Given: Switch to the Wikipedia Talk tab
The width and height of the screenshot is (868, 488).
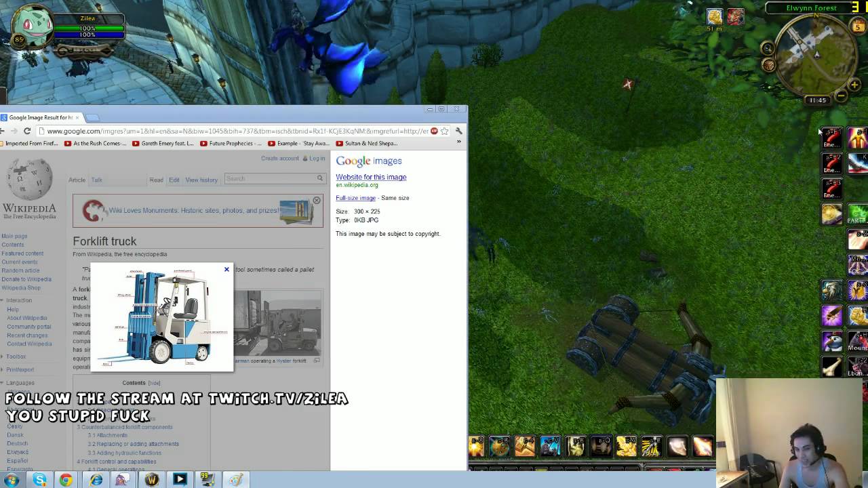Looking at the screenshot, I should [x=97, y=180].
